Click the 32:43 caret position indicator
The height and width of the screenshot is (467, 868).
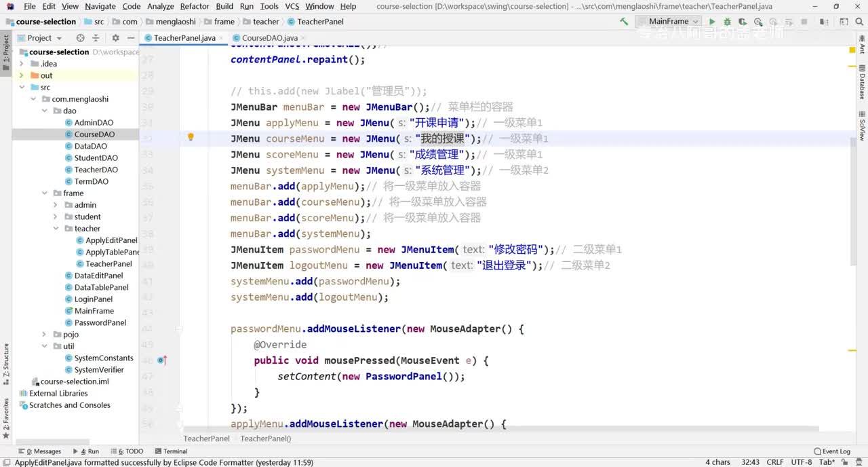[x=751, y=462]
